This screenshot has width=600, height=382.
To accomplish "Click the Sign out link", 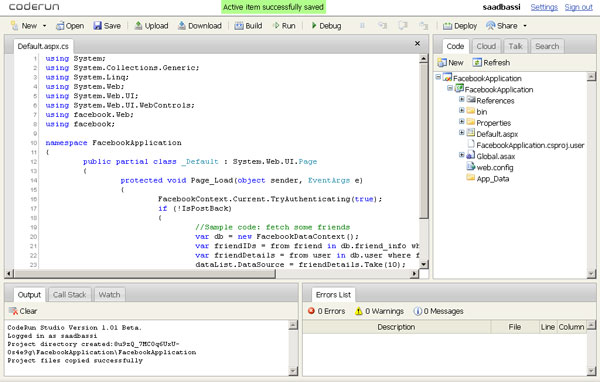I will click(x=579, y=7).
